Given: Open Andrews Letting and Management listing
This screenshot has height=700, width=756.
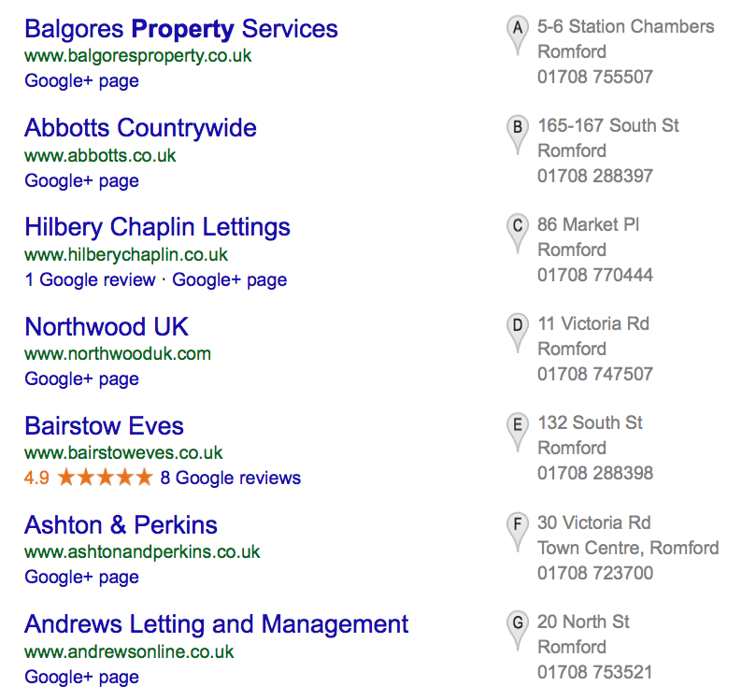Looking at the screenshot, I should click(x=216, y=624).
